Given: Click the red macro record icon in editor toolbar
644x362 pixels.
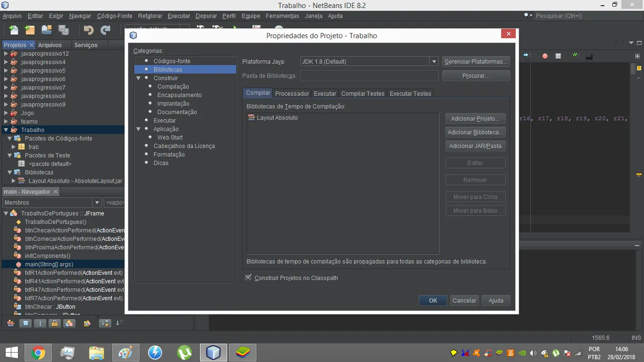Looking at the screenshot, I should [545, 56].
